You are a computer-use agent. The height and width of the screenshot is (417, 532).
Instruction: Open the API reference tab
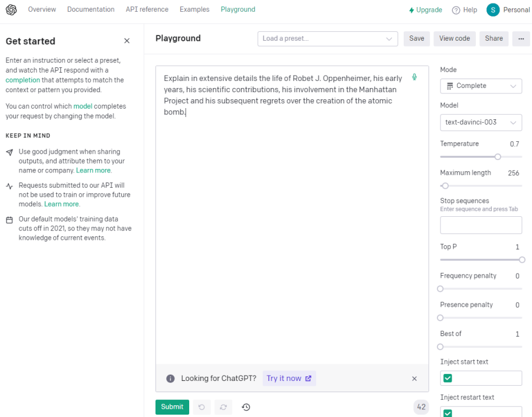click(x=147, y=9)
